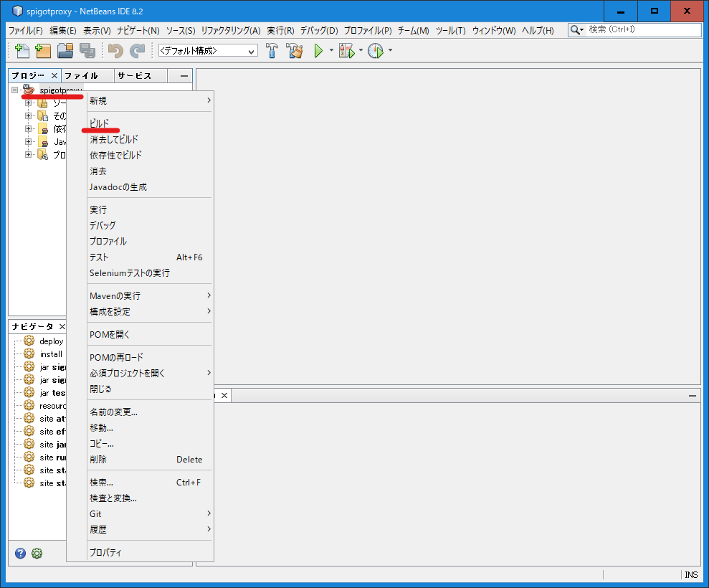Screen dimensions: 709x588
Task: Close the プロジェクト tab with its X
Action: (54, 75)
